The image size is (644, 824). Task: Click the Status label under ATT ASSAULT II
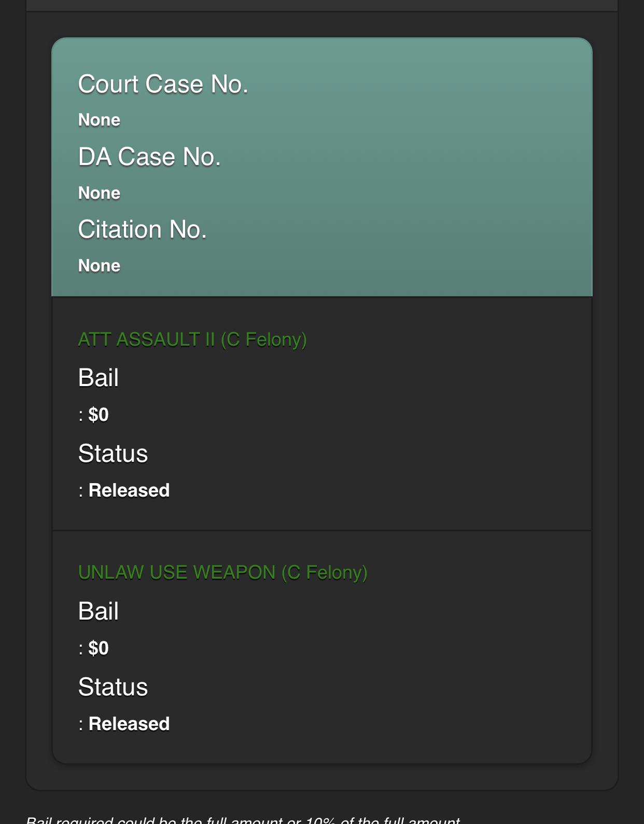113,454
